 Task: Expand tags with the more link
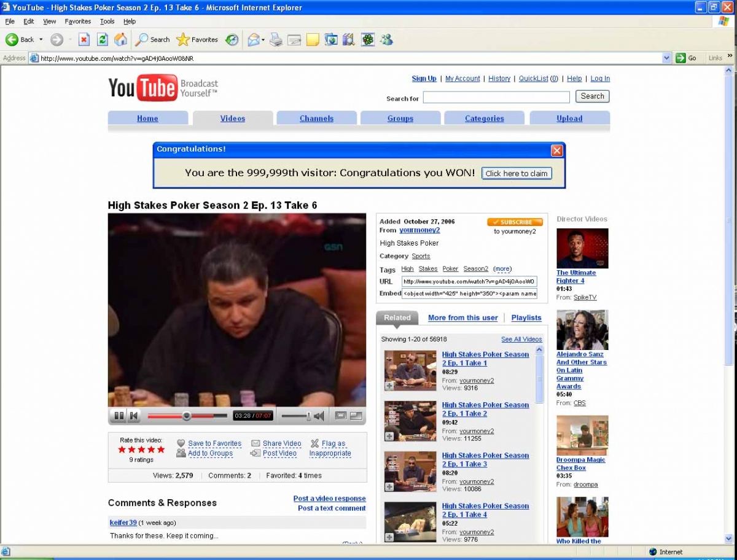click(502, 269)
